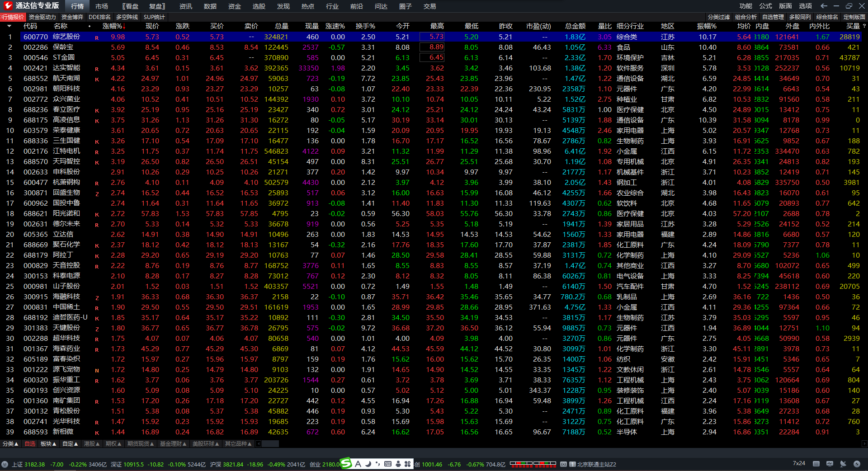Screen dimensions: 868x471
Task: Click the 组合分析 button
Action: click(746, 17)
